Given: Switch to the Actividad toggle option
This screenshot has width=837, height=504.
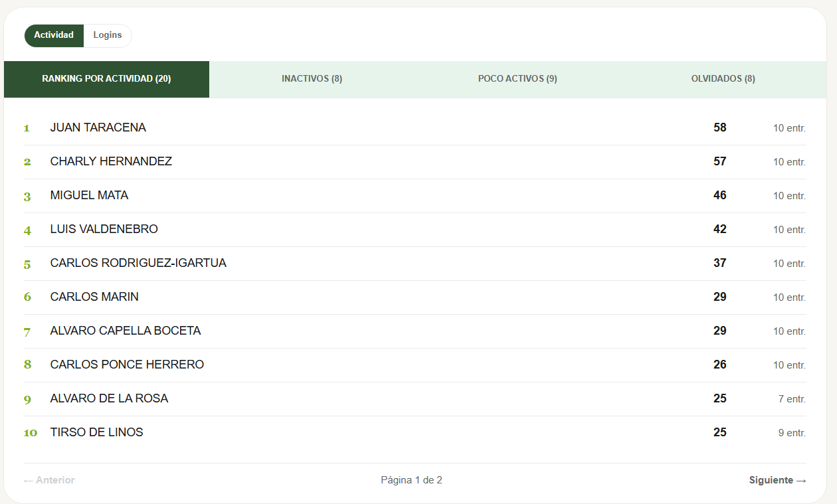Looking at the screenshot, I should tap(54, 35).
